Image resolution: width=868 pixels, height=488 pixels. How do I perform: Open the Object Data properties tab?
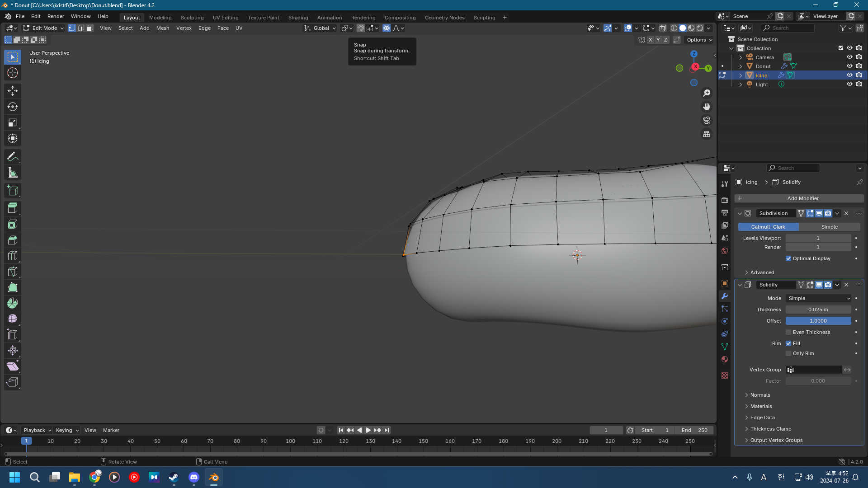click(725, 347)
